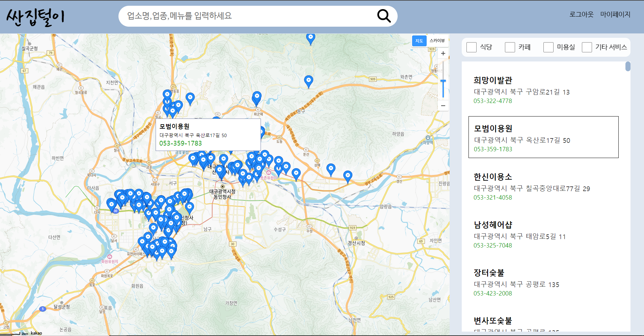Click the 싼집털이 site logo
Viewport: 644px width, 336px height.
pos(35,17)
